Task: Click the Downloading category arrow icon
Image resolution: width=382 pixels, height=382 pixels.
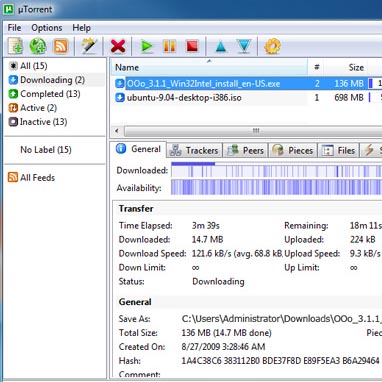Action: pyautogui.click(x=13, y=80)
